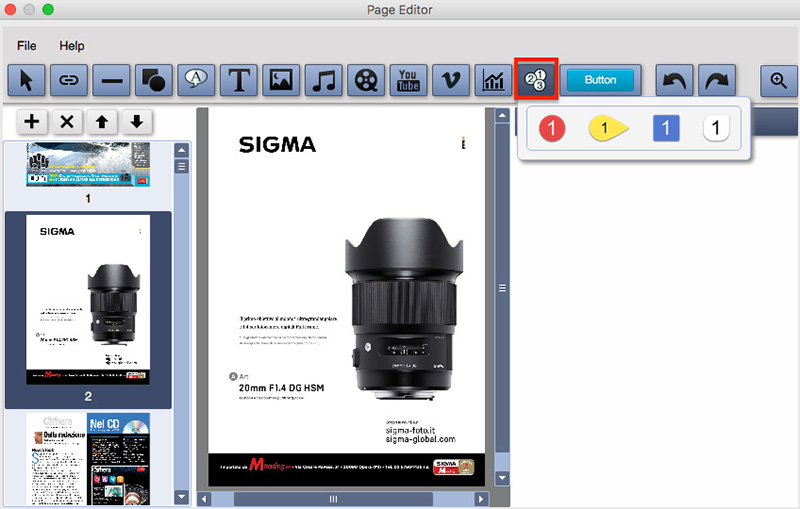Open the Help menu

[71, 46]
